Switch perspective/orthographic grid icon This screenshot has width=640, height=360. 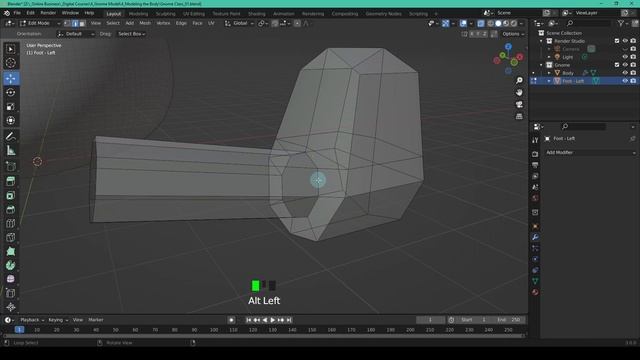tap(519, 116)
